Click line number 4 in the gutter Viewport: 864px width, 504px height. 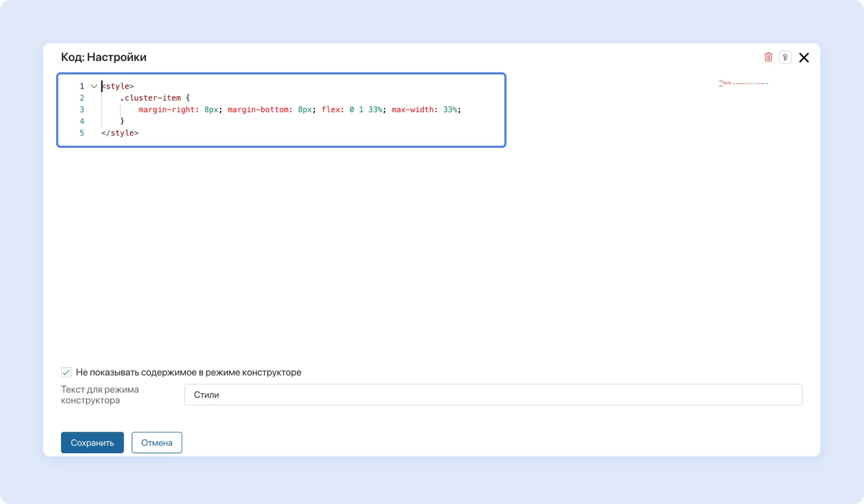tap(82, 121)
